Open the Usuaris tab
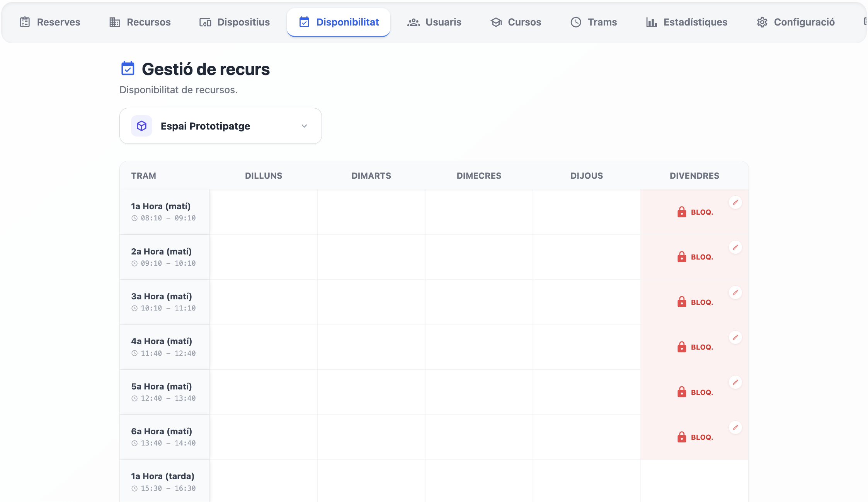 434,22
